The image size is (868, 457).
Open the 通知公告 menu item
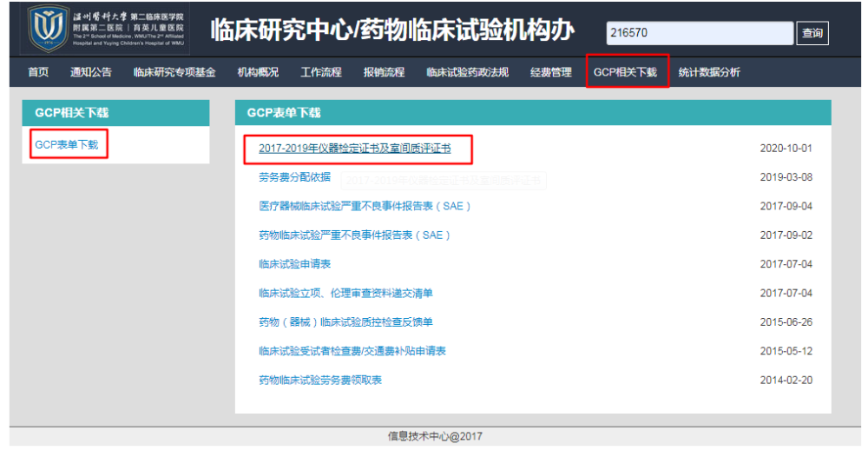click(91, 72)
